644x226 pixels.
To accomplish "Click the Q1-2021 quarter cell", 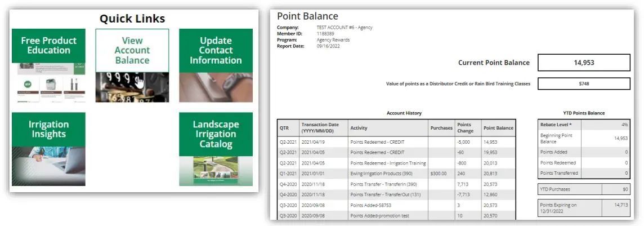I will point(288,174).
